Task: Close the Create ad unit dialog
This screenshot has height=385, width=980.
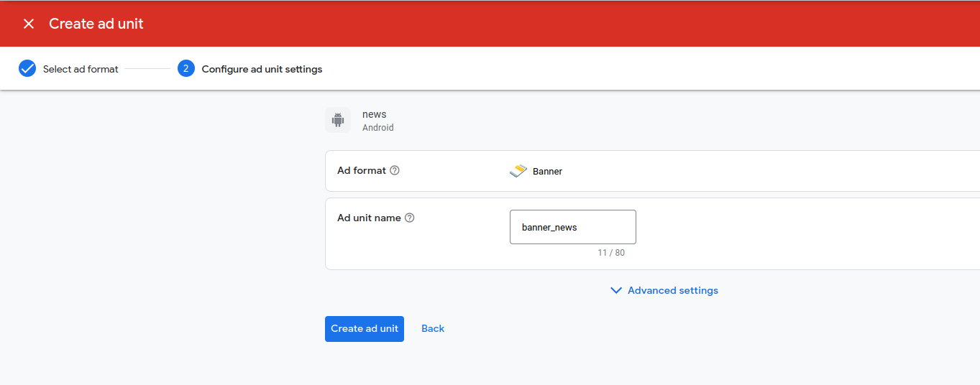Action: tap(29, 24)
